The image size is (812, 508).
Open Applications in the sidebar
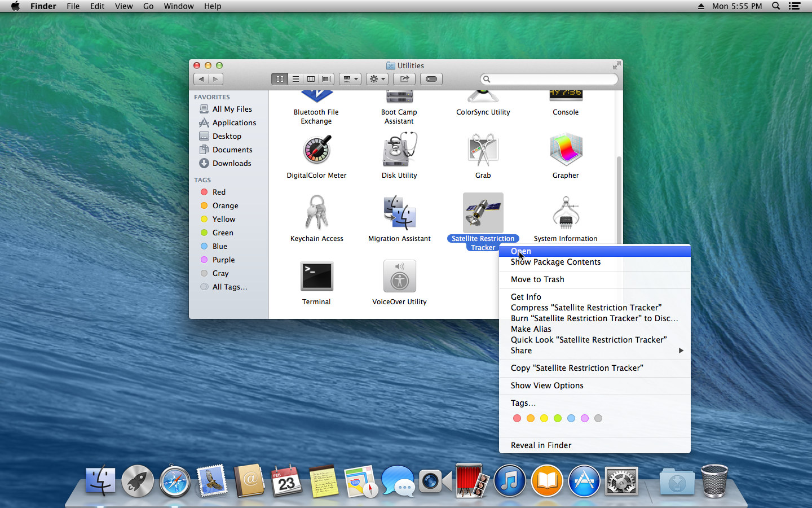[234, 122]
